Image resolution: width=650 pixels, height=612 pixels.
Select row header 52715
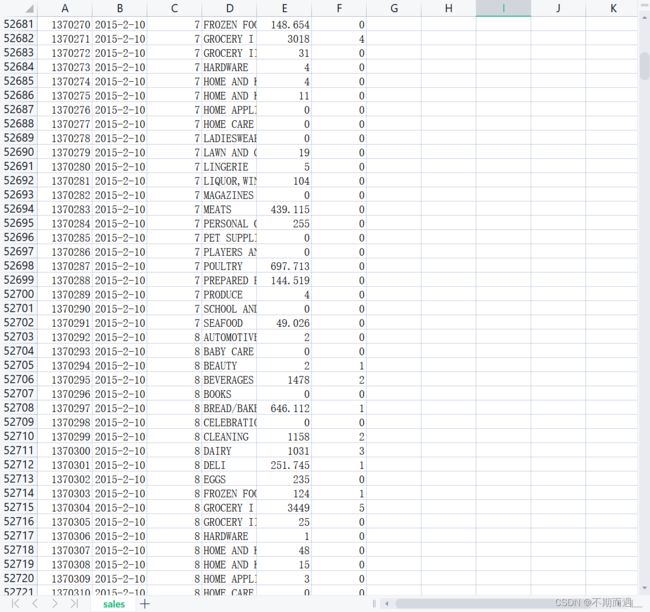pos(19,507)
